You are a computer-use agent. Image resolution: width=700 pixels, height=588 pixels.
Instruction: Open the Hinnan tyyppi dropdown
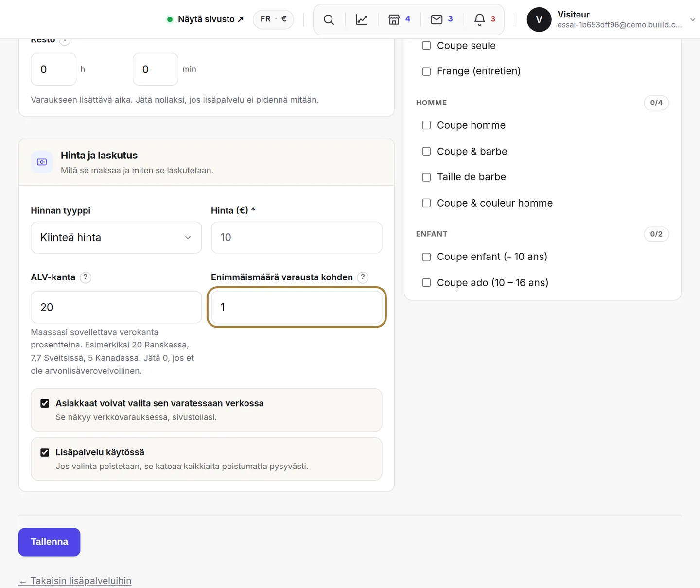(116, 238)
